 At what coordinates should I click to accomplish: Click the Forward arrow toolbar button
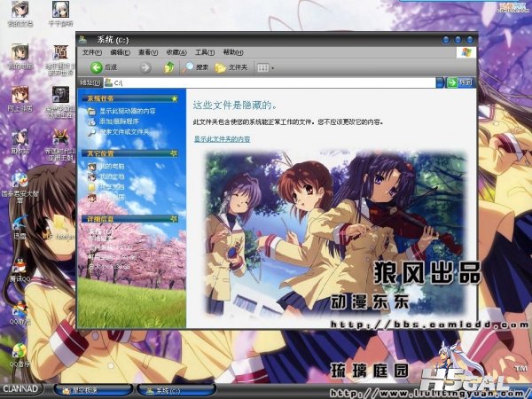pyautogui.click(x=145, y=67)
